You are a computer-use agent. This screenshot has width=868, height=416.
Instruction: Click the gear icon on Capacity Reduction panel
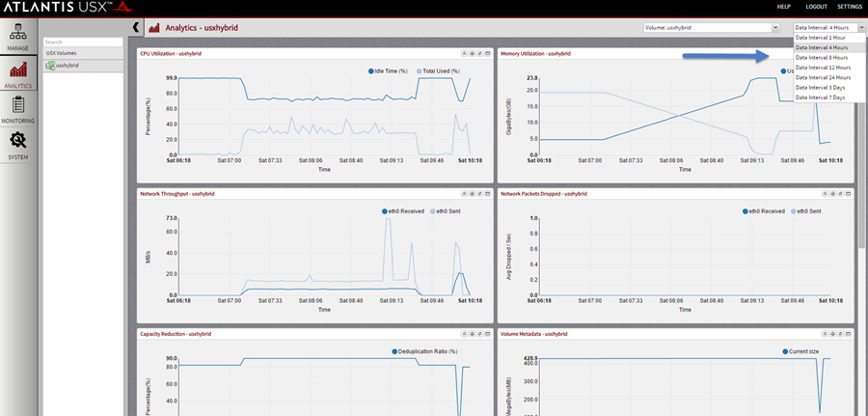[472, 334]
